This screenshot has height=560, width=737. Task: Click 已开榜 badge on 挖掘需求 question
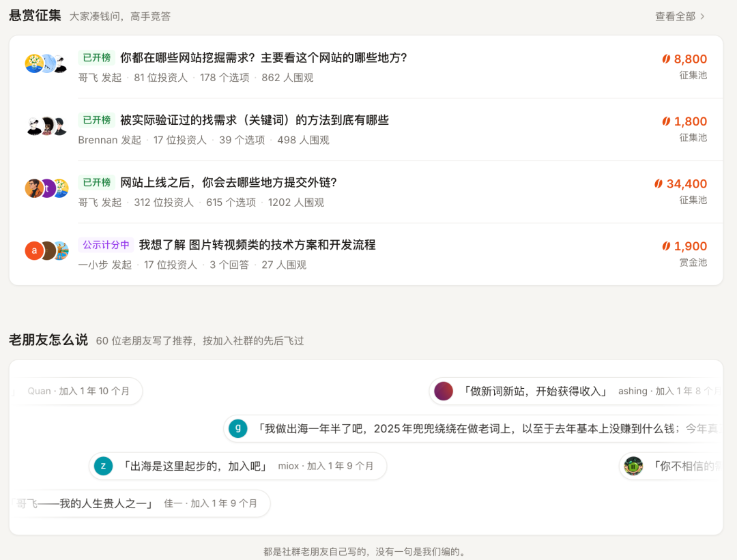click(96, 58)
